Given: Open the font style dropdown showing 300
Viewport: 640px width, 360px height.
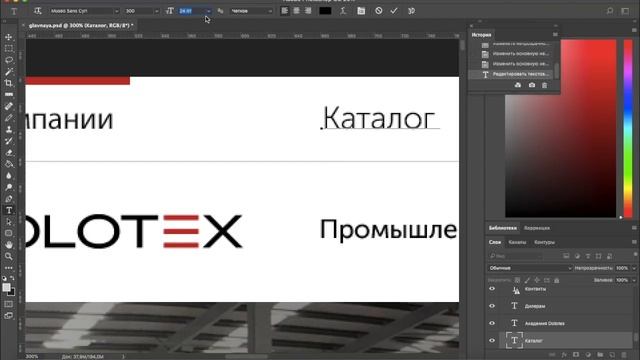Looking at the screenshot, I should click(x=142, y=11).
